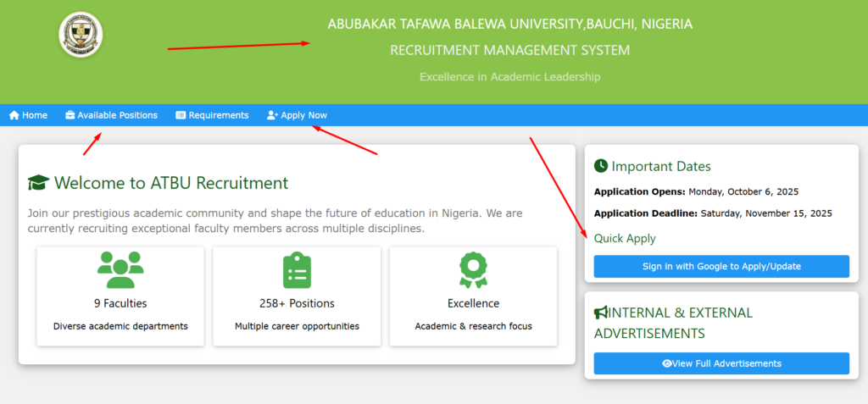Click the list icon beside Requirements
Screen dimensions: 868x404
[x=181, y=116]
